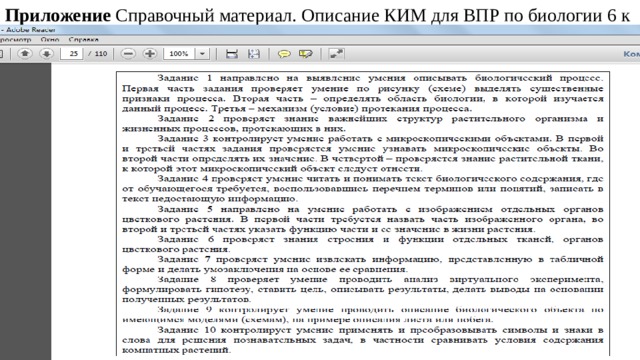Go to previous page with up arrow
The width and height of the screenshot is (640, 360).
coord(25,53)
